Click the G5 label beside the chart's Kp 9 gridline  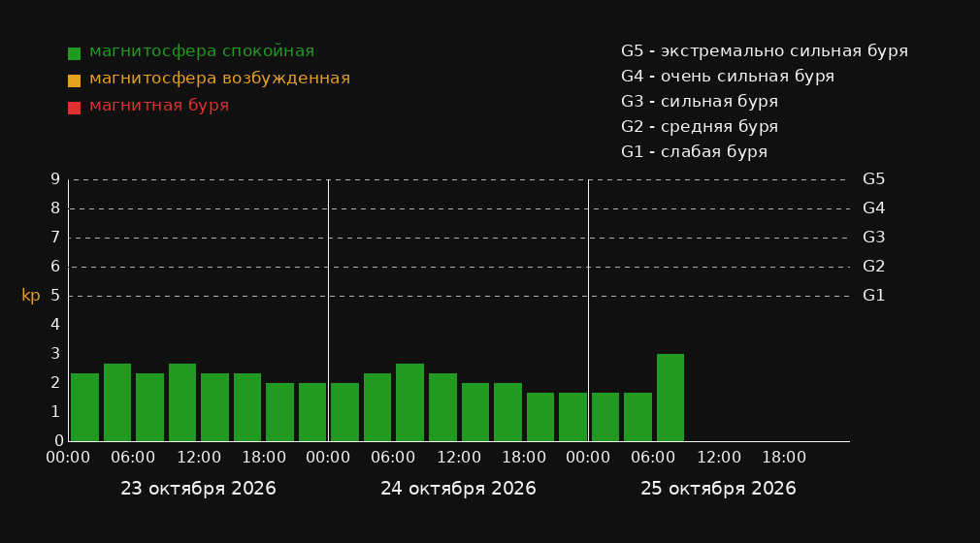point(873,179)
